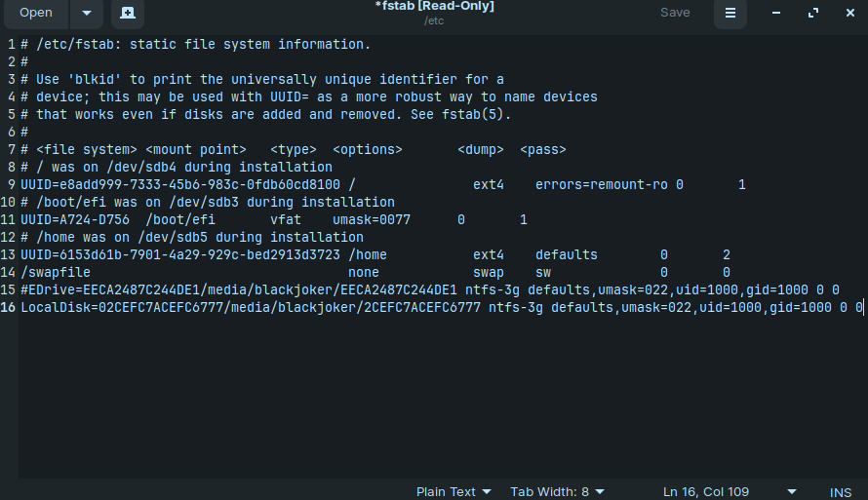The height and width of the screenshot is (500, 868).
Task: Maximize the fstab editor window
Action: click(x=813, y=13)
